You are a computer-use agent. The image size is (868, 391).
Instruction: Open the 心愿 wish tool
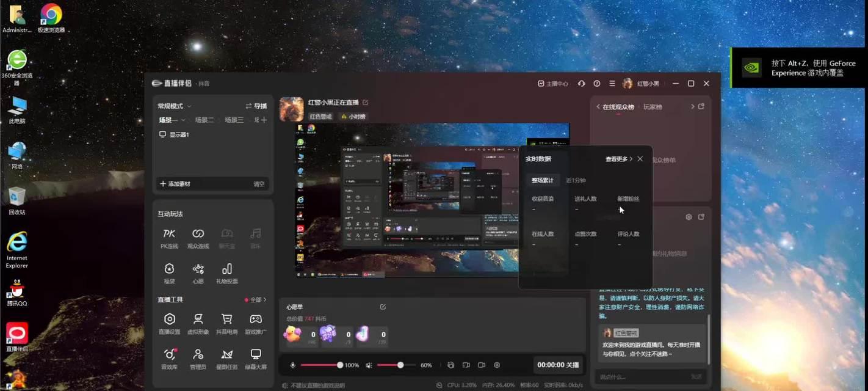point(198,273)
